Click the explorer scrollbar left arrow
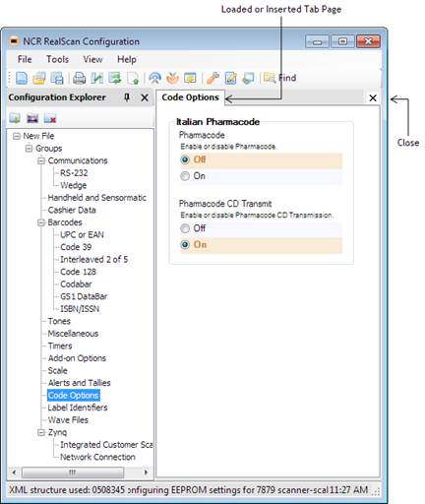The image size is (425, 504). [14, 472]
